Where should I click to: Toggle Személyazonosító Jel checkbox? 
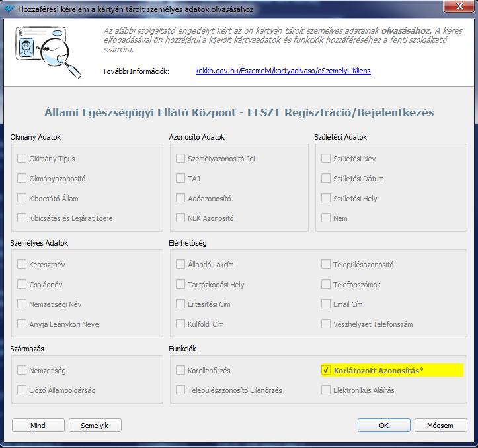pyautogui.click(x=180, y=158)
